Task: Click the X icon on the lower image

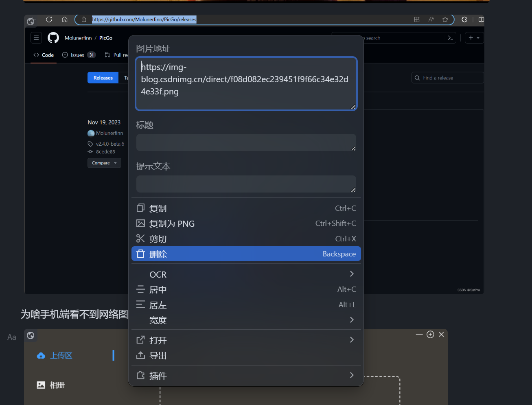Action: tap(441, 334)
